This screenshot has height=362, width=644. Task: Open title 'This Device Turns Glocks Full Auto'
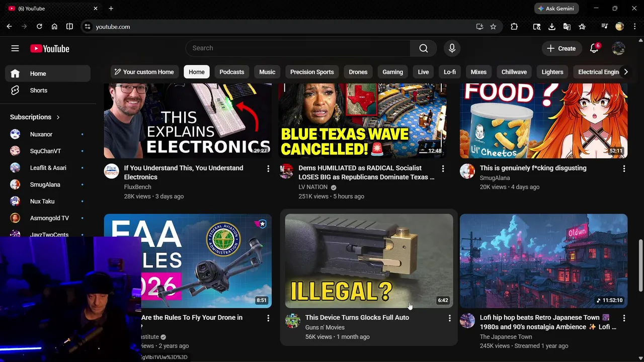click(x=357, y=318)
